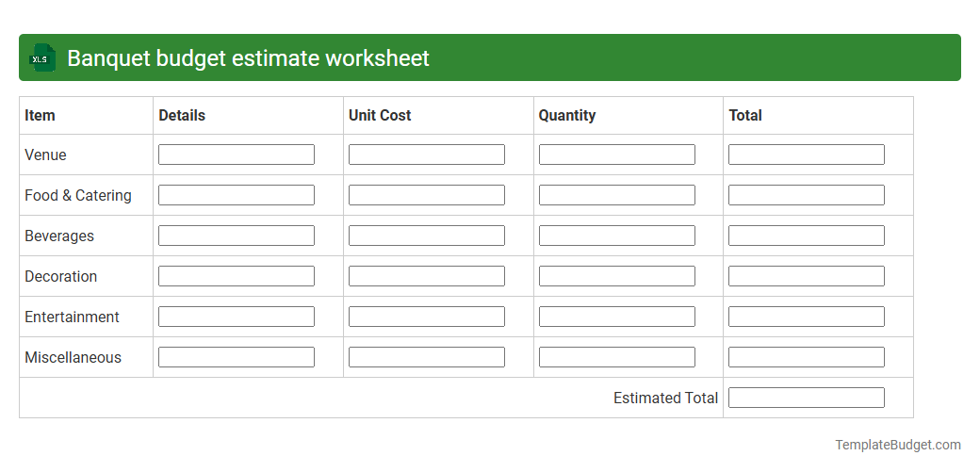Activate the Decoration Details field
Image resolution: width=980 pixels, height=472 pixels.
pos(237,276)
